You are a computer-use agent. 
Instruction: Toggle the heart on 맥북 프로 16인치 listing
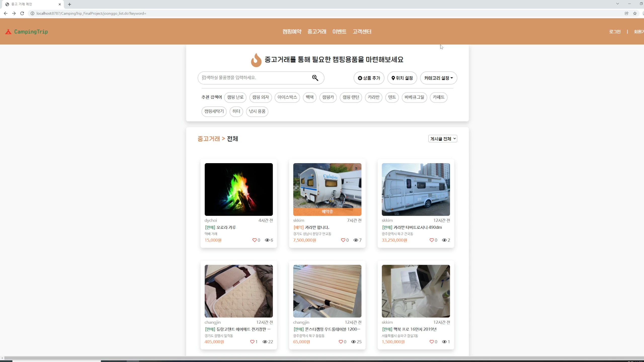point(431,342)
